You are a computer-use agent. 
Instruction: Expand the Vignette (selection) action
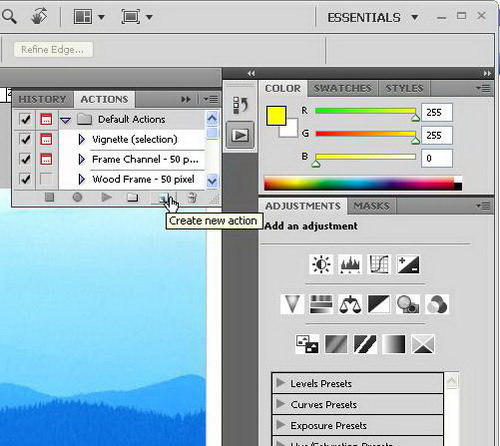click(x=81, y=139)
